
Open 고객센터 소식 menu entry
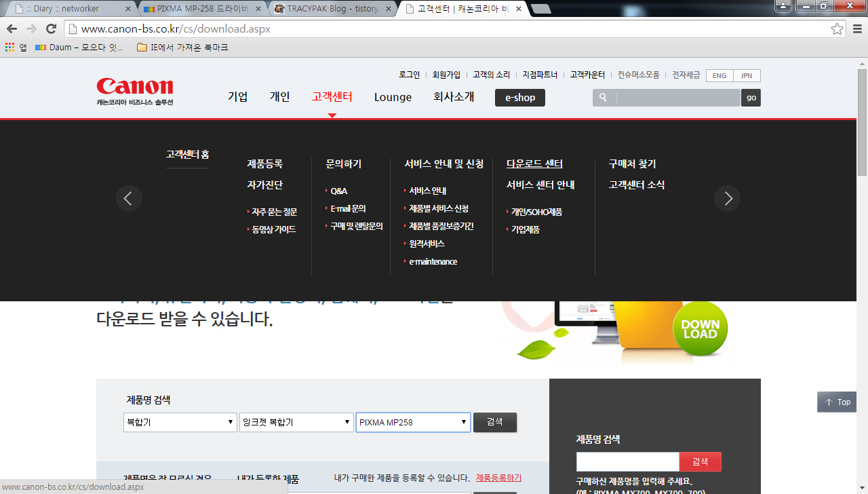point(637,185)
